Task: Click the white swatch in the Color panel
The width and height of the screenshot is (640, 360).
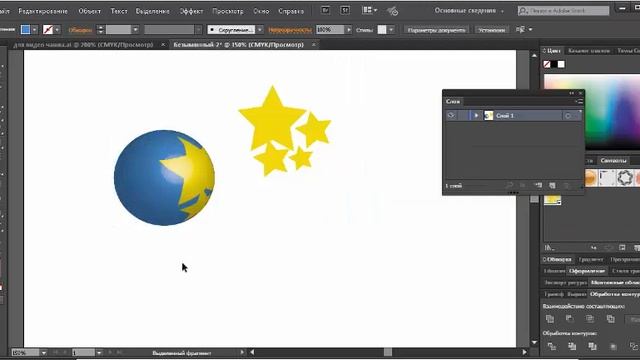Action: click(x=561, y=64)
